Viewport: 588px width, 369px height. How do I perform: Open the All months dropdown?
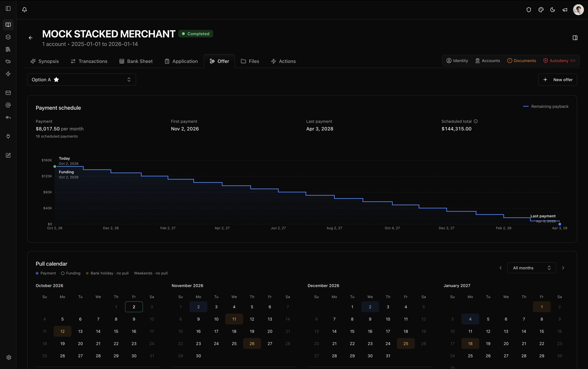coord(532,268)
